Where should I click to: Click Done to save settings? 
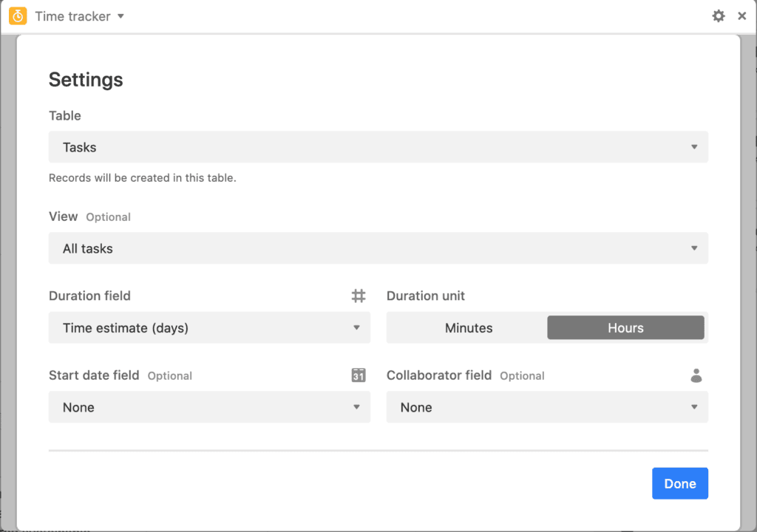tap(679, 483)
